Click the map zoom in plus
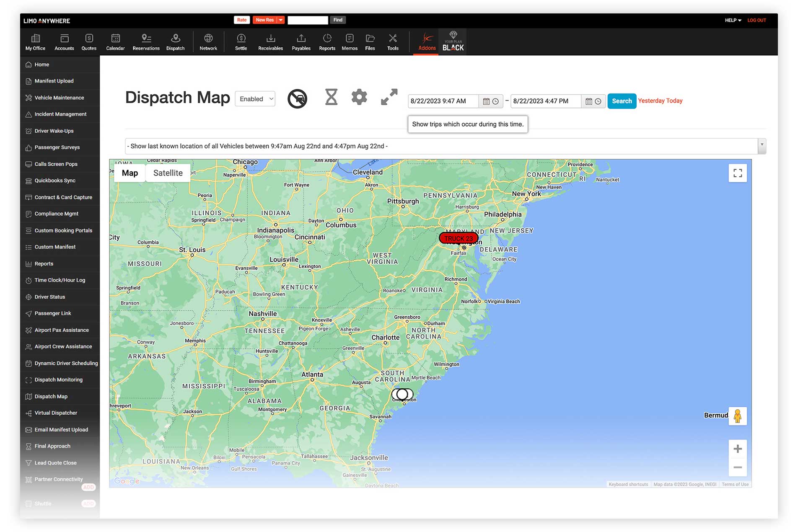This screenshot has width=798, height=532. point(738,449)
